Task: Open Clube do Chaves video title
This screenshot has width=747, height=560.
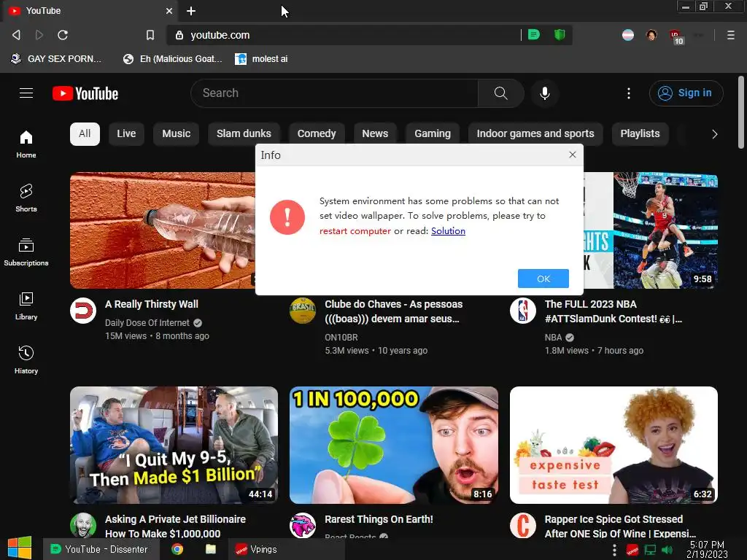Action: [x=393, y=311]
